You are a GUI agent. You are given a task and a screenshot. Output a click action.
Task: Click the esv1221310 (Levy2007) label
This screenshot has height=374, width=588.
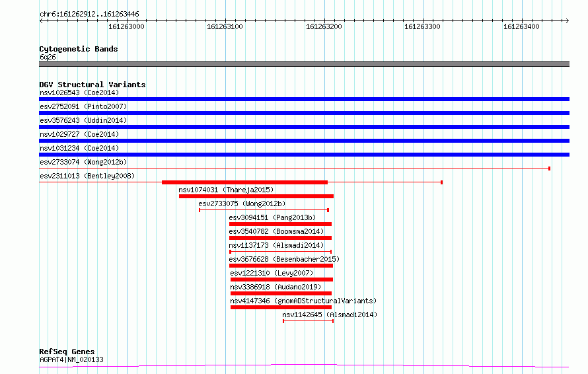click(272, 273)
